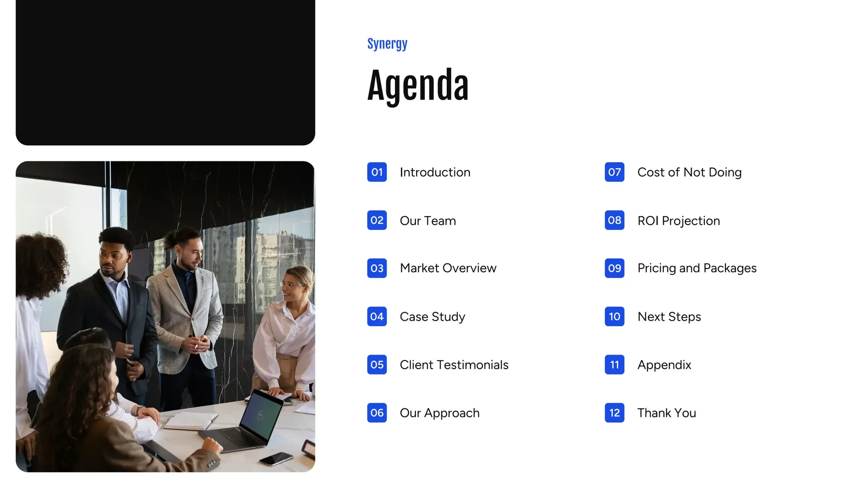Select the Introduction section number badge
This screenshot has height=488, width=868.
[x=376, y=172]
